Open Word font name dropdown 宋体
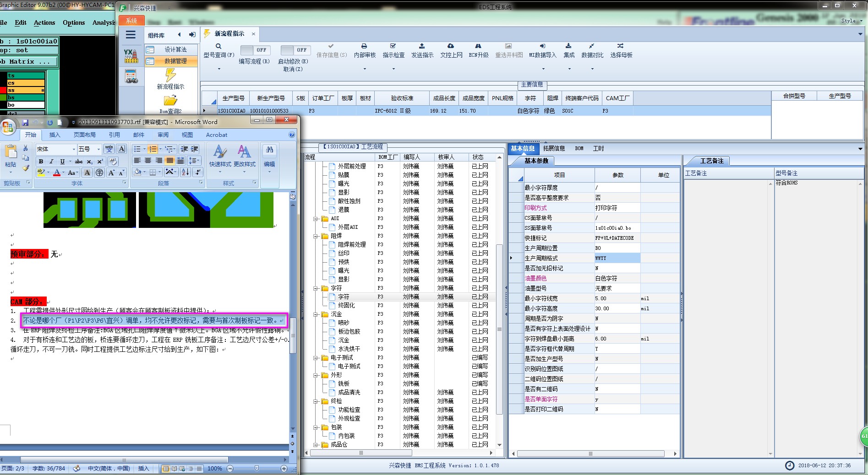The image size is (868, 475). (x=73, y=149)
